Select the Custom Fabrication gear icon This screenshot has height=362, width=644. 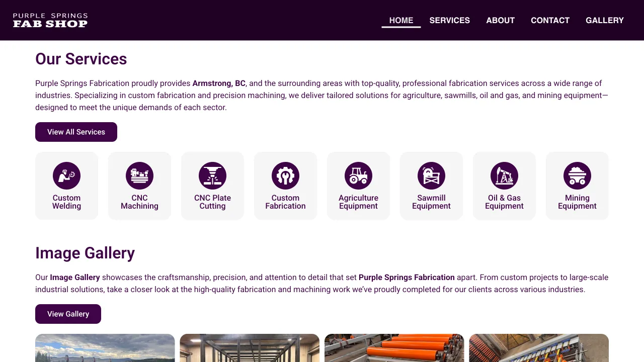(285, 176)
